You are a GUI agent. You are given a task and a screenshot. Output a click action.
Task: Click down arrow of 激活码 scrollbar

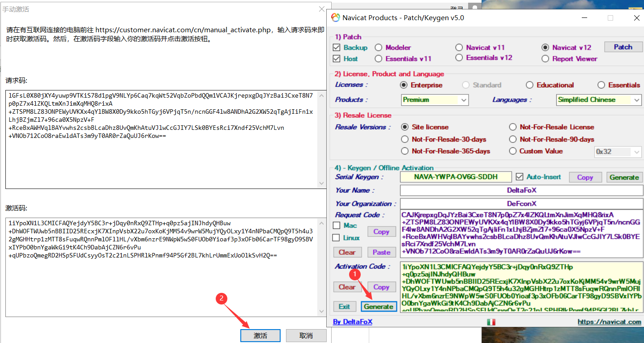[x=322, y=312]
